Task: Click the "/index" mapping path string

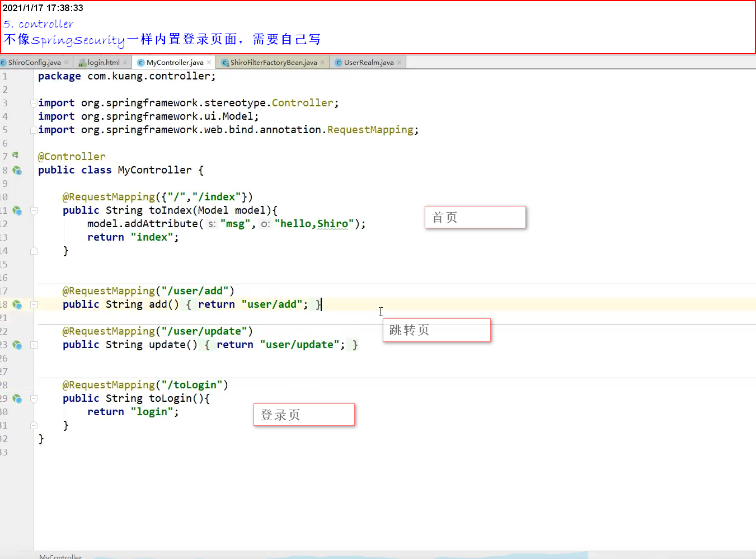Action: coord(216,197)
